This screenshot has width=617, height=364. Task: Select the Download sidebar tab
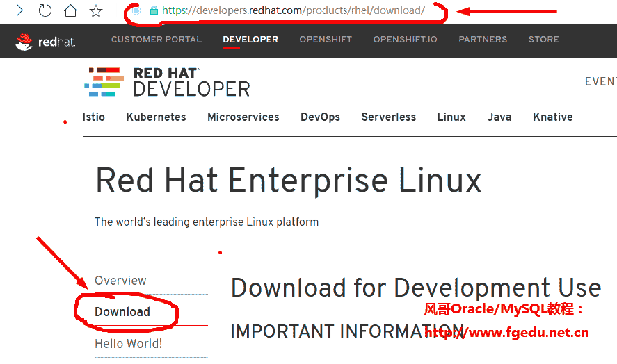click(122, 312)
